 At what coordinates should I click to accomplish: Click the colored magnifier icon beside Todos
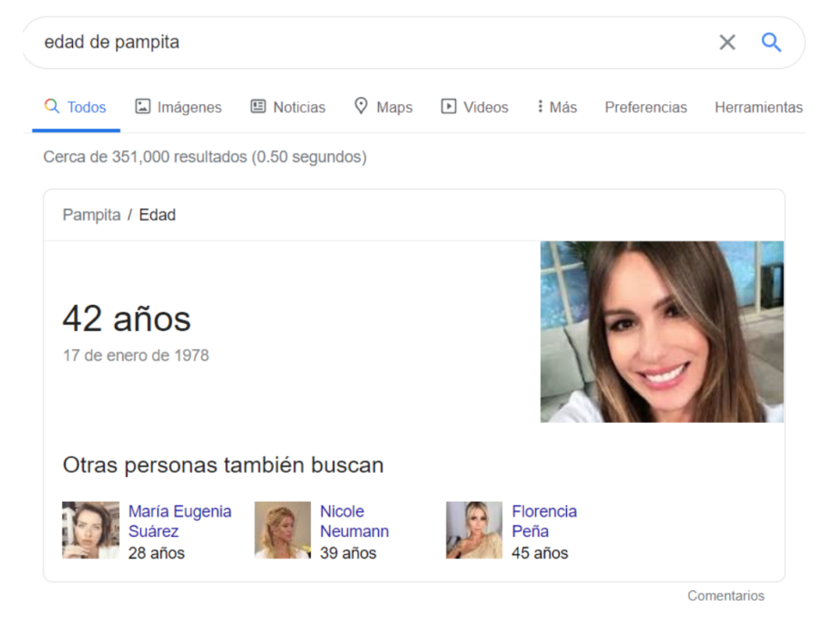click(52, 106)
